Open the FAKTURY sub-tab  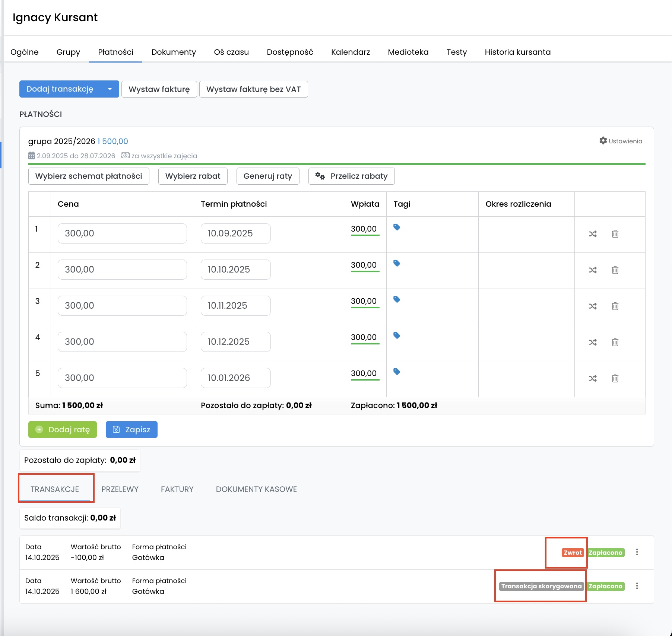(177, 489)
